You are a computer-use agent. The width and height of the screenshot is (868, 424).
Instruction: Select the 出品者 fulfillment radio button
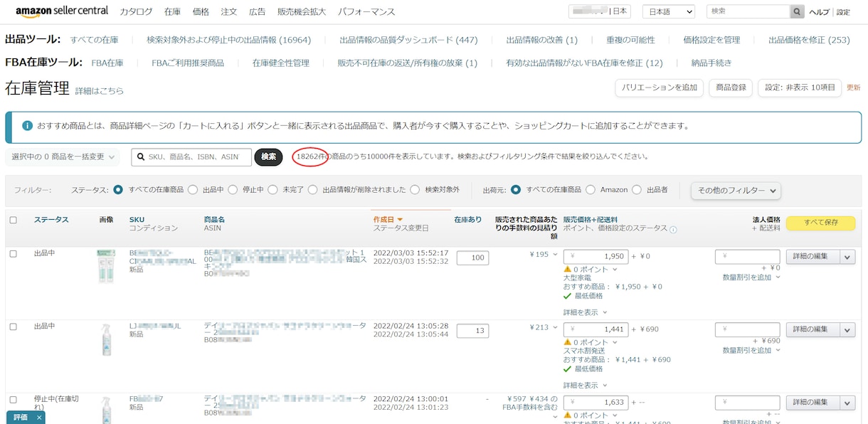coord(637,190)
